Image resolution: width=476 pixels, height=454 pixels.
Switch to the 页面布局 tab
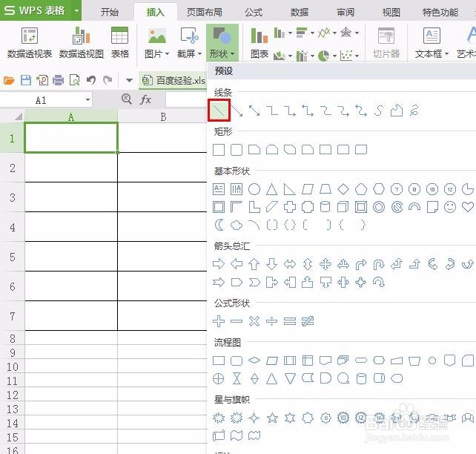point(205,12)
